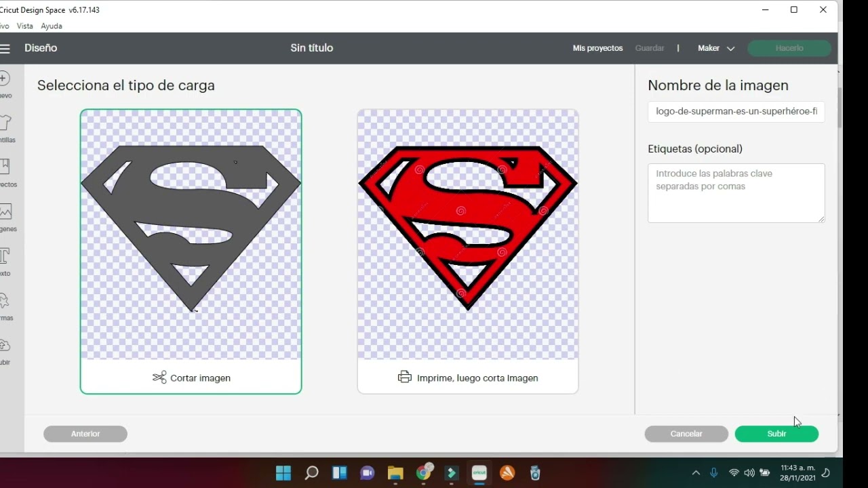This screenshot has height=488, width=868.
Task: Click the Diseño header label
Action: [41, 48]
